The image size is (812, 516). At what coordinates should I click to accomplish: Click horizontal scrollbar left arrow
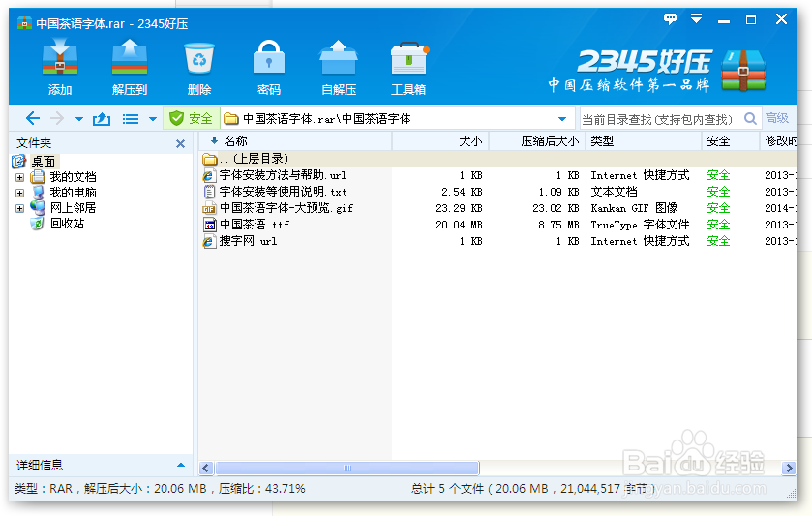tap(206, 469)
